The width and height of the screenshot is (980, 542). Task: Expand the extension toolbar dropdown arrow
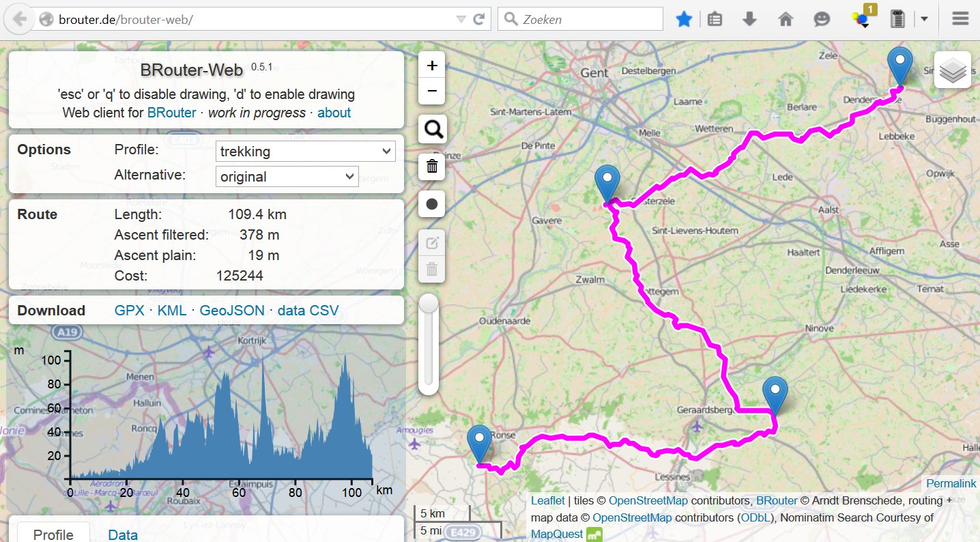point(924,19)
